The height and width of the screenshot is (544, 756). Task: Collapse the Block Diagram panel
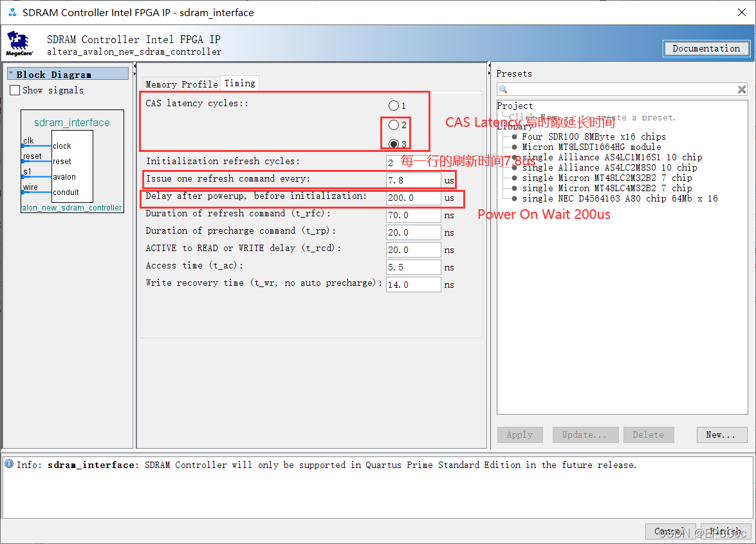(x=12, y=73)
